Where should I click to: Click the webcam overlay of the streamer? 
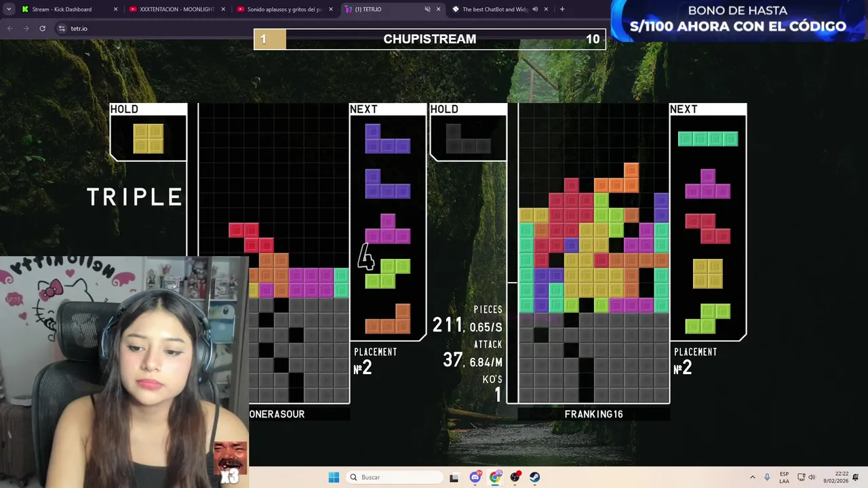tap(124, 371)
